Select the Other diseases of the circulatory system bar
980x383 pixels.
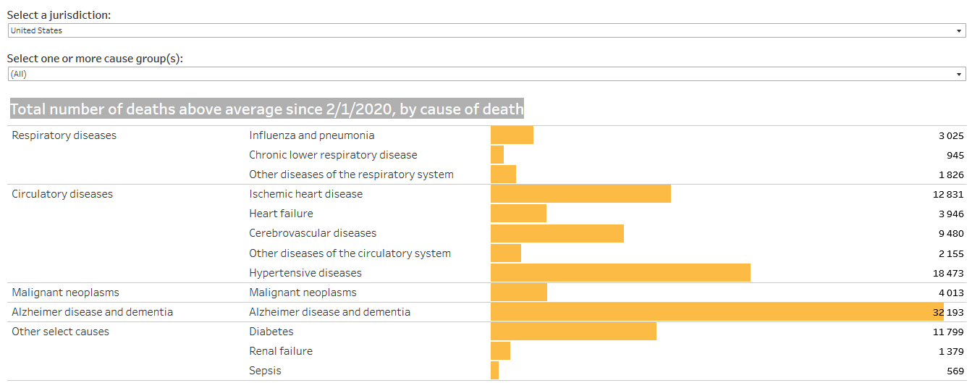(506, 253)
